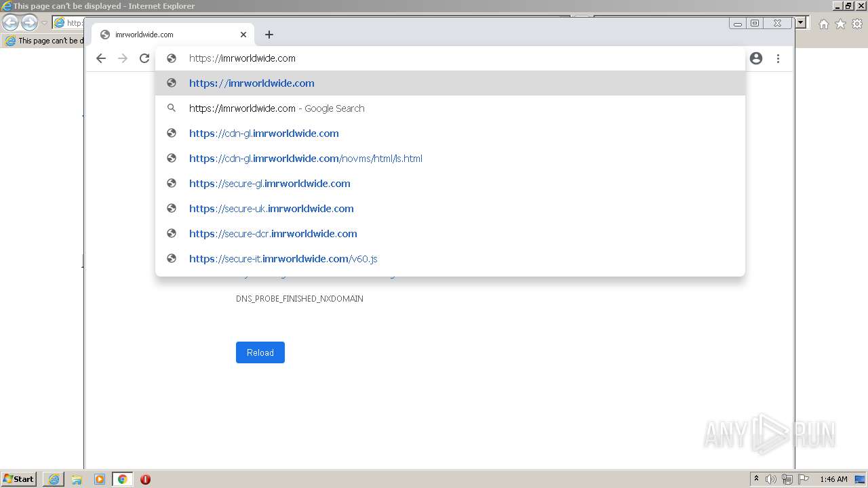Choose the secure-dcr.imrworldwide.com suggestion
The height and width of the screenshot is (488, 868).
click(450, 234)
